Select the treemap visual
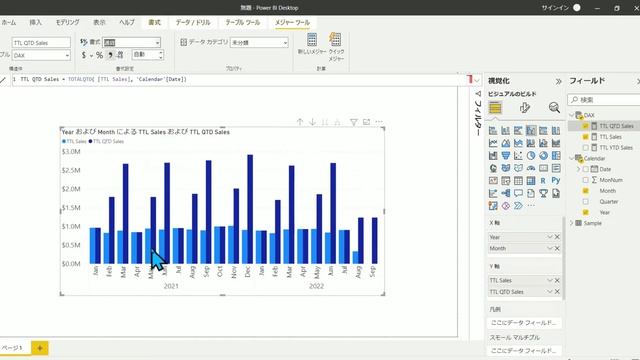The image size is (640, 360). click(x=556, y=156)
